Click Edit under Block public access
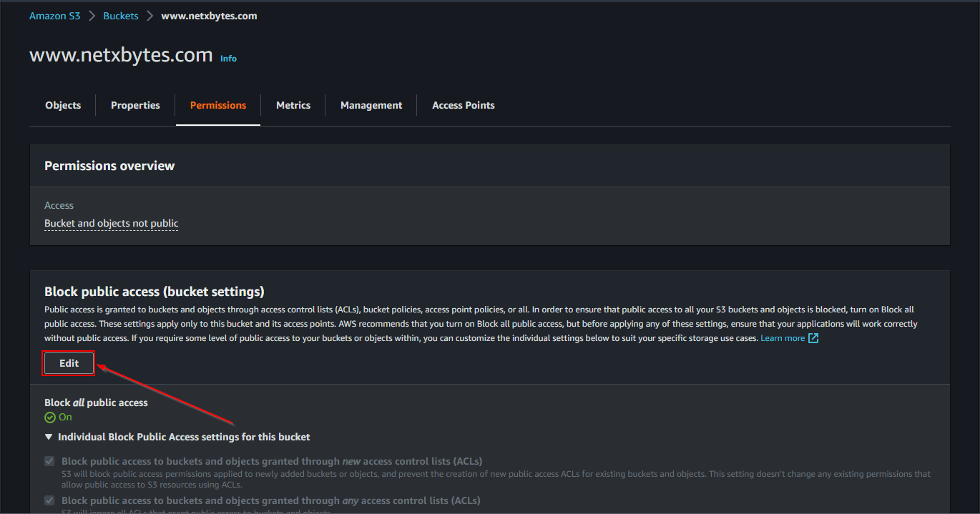 click(69, 363)
